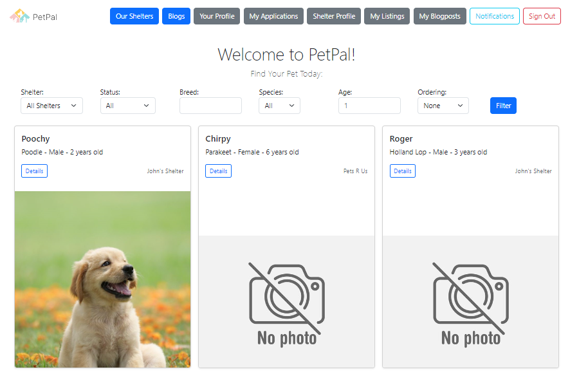View Details for Chirpy
Screen dimensions: 588x374
218,171
